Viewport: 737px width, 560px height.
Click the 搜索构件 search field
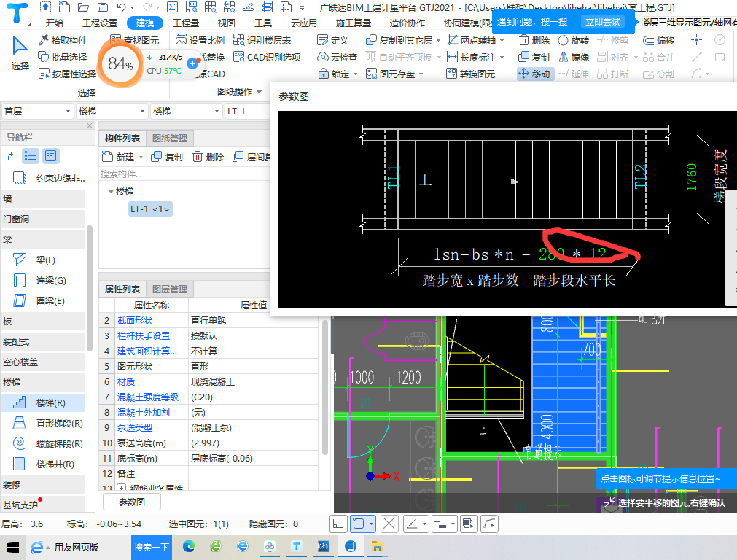tap(184, 174)
